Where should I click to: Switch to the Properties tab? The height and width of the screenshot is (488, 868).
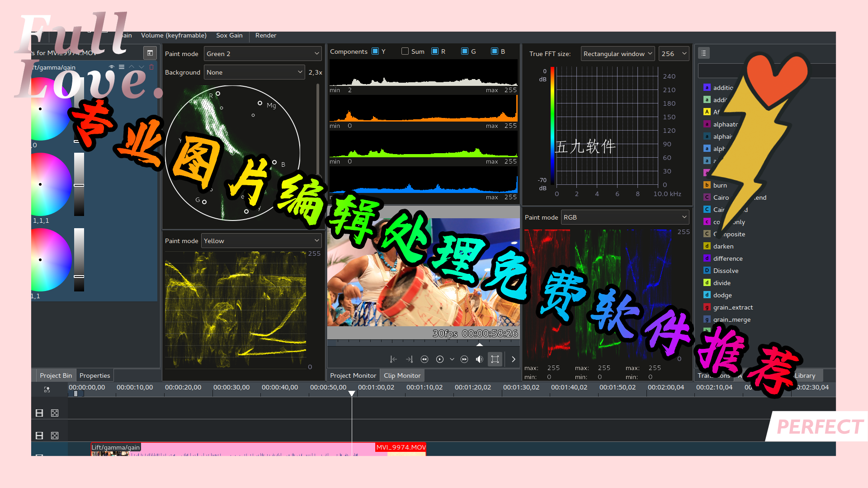pyautogui.click(x=94, y=375)
